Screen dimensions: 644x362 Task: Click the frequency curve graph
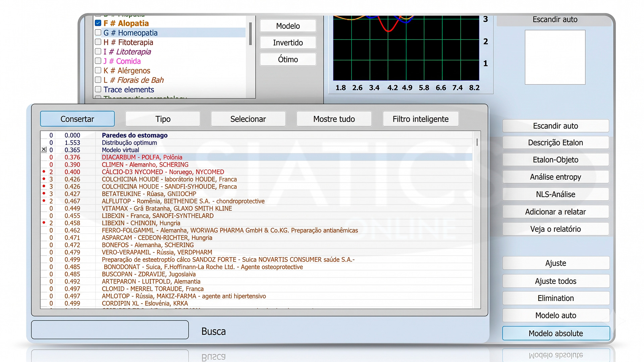point(406,48)
